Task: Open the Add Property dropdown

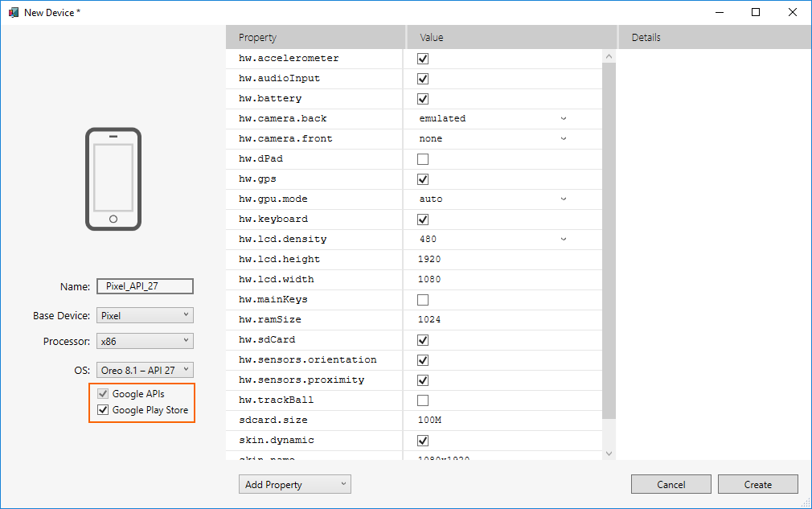Action: tap(294, 485)
